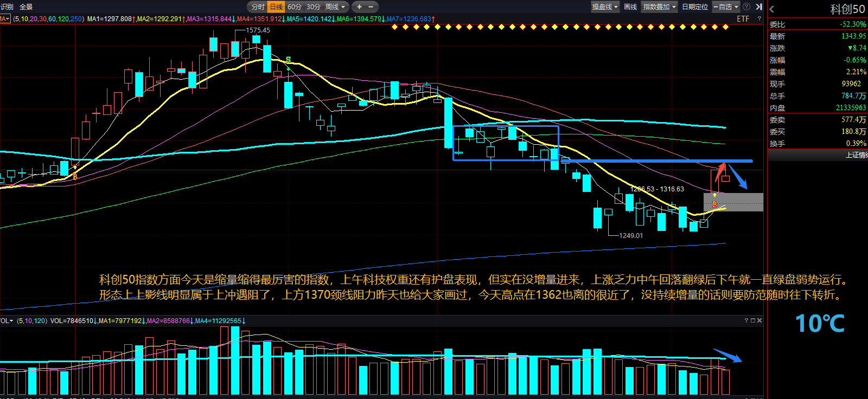868x399 pixels.
Task: Click the zoom in plus button
Action: click(359, 7)
